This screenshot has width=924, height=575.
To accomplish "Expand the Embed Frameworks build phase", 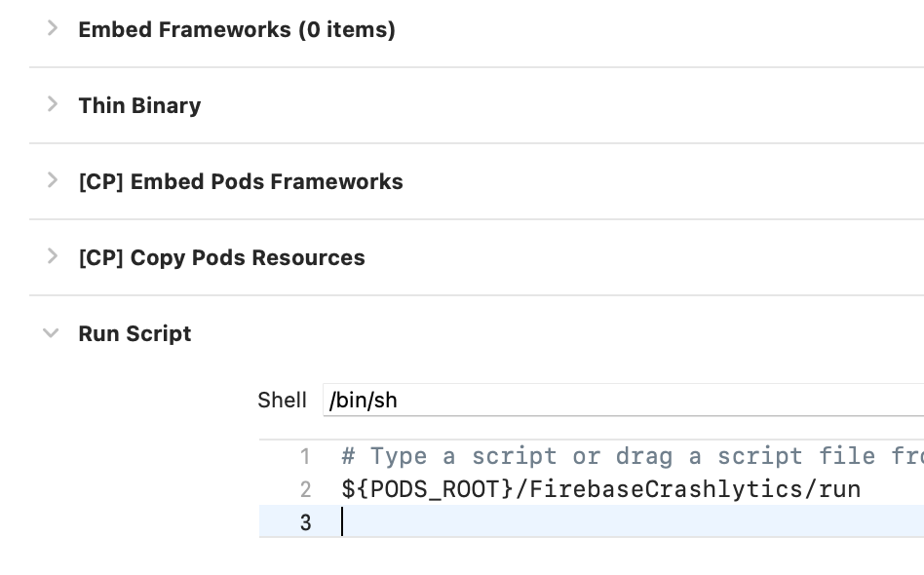I will click(x=53, y=28).
